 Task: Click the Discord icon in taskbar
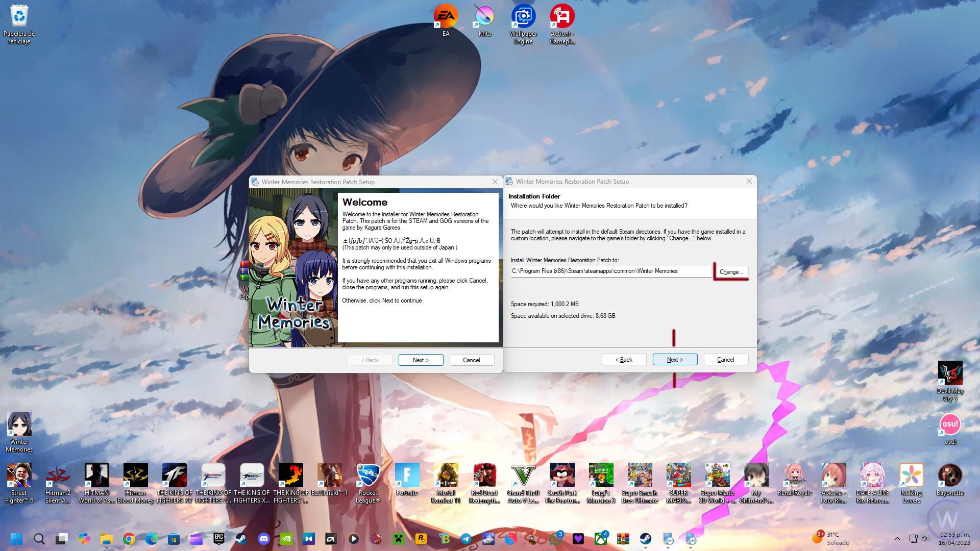click(x=264, y=539)
